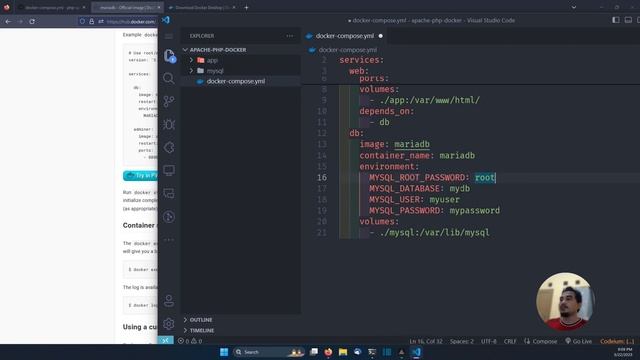
Task: Open the Source Control view
Action: [x=169, y=101]
